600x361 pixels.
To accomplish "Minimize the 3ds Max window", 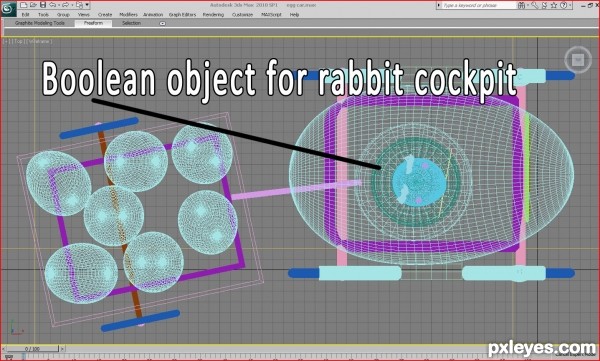I will [583, 6].
